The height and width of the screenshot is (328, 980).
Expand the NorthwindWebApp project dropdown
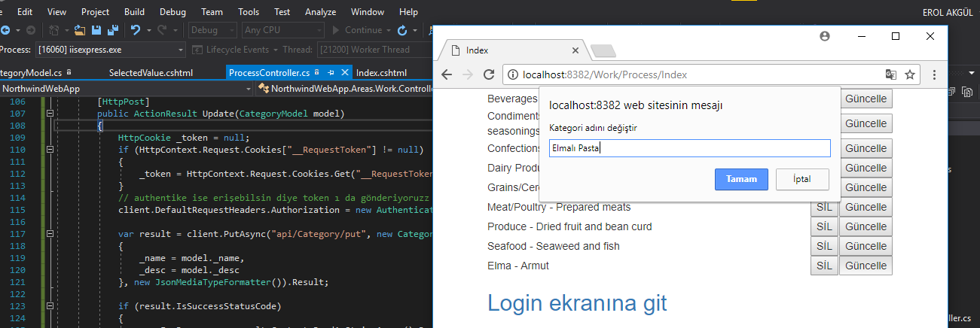pyautogui.click(x=249, y=89)
